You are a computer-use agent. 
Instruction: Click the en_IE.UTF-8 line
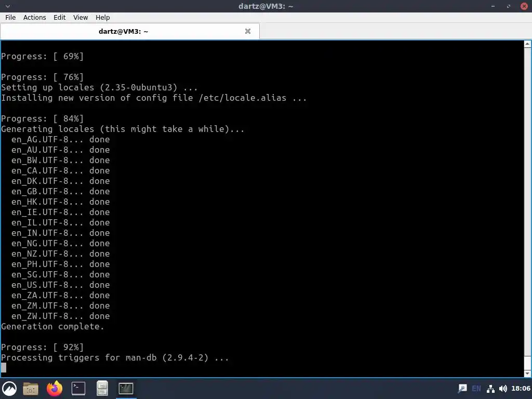[x=60, y=212]
